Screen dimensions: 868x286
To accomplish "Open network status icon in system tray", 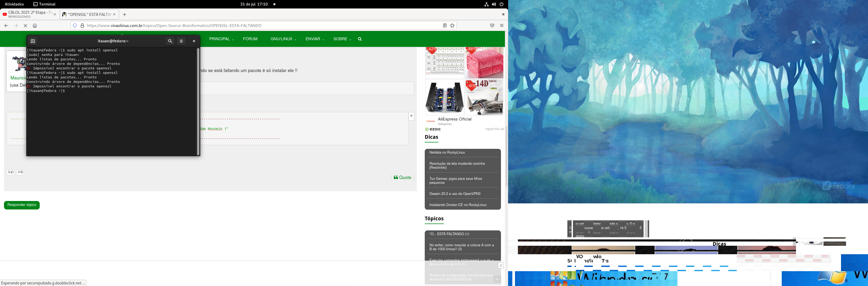I will [x=486, y=5].
